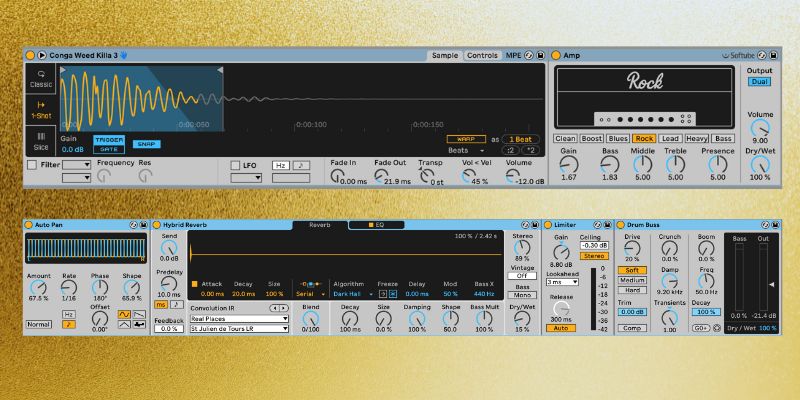The height and width of the screenshot is (400, 800).
Task: Select Classic playback mode in Simpler
Action: pos(41,79)
